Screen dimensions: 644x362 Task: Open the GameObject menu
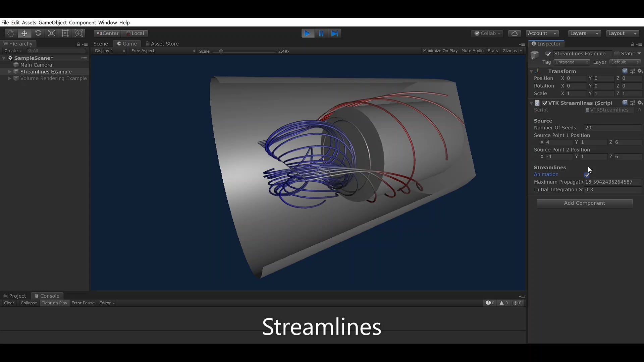pos(52,22)
